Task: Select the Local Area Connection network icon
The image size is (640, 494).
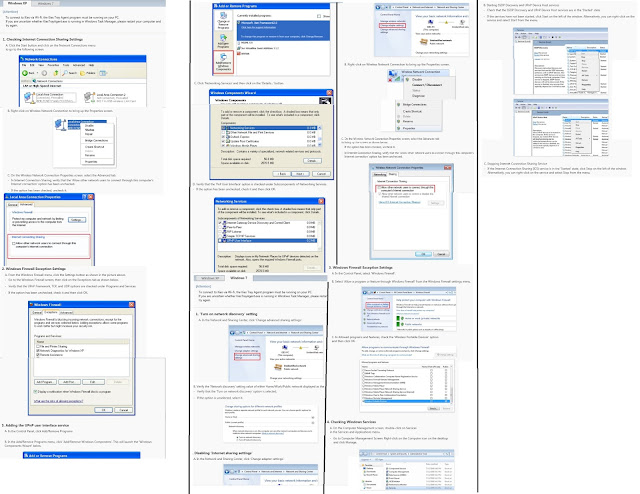Action: coord(29,98)
